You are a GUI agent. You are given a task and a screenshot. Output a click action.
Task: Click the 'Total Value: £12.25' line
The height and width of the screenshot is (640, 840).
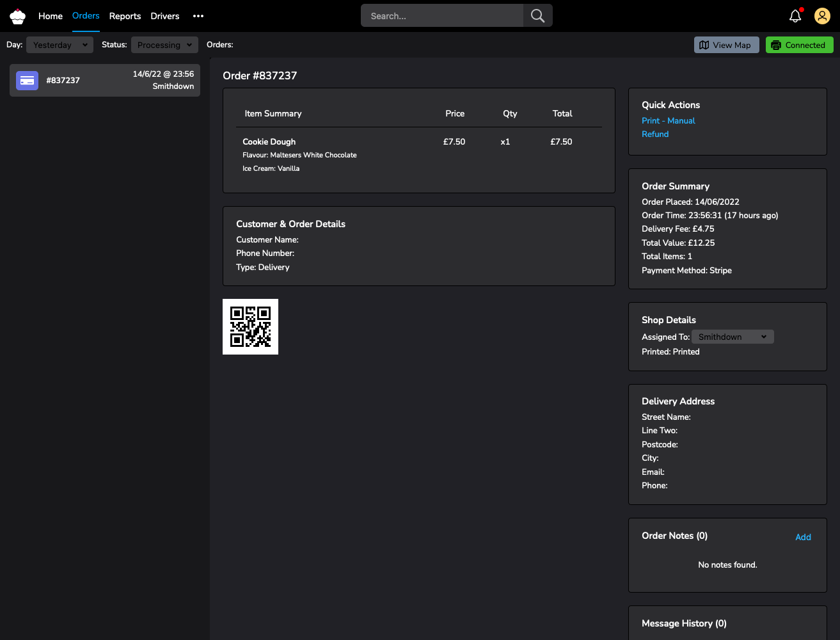[678, 243]
